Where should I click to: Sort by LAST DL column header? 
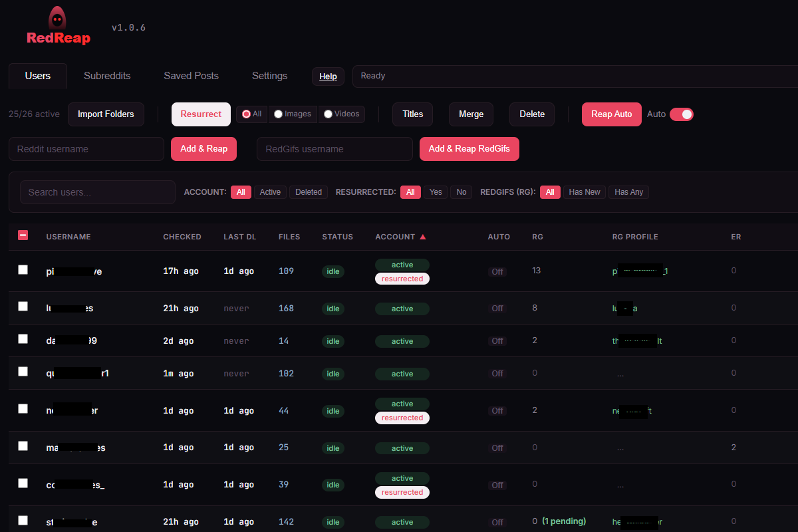point(239,237)
